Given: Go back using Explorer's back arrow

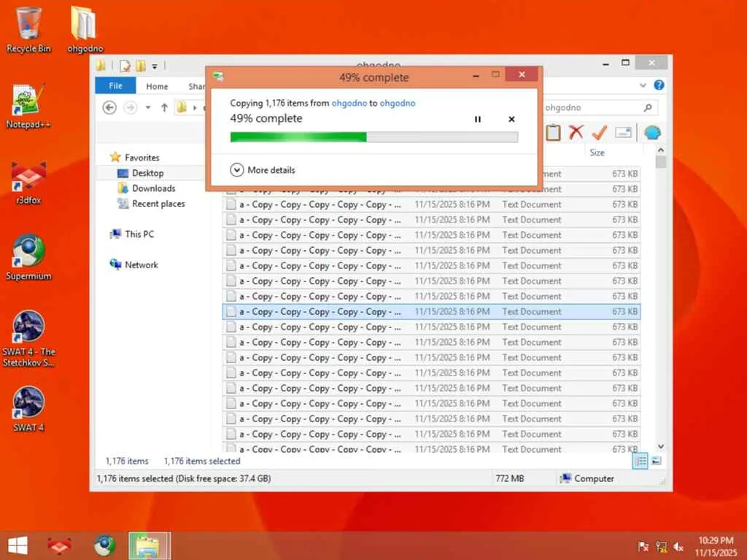Looking at the screenshot, I should point(109,108).
